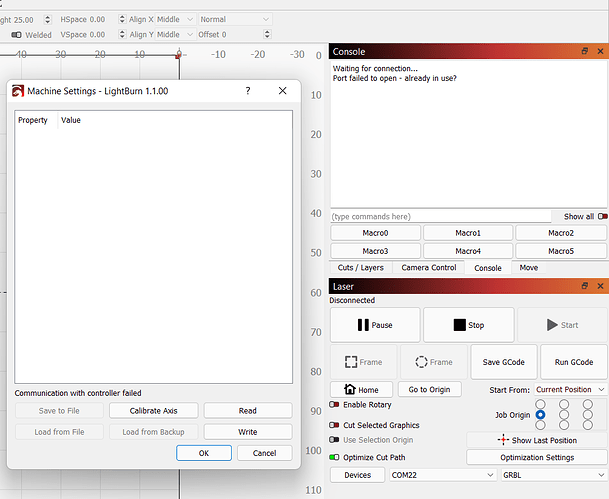Toggle the Welded switch
The height and width of the screenshot is (499, 609).
tap(16, 35)
